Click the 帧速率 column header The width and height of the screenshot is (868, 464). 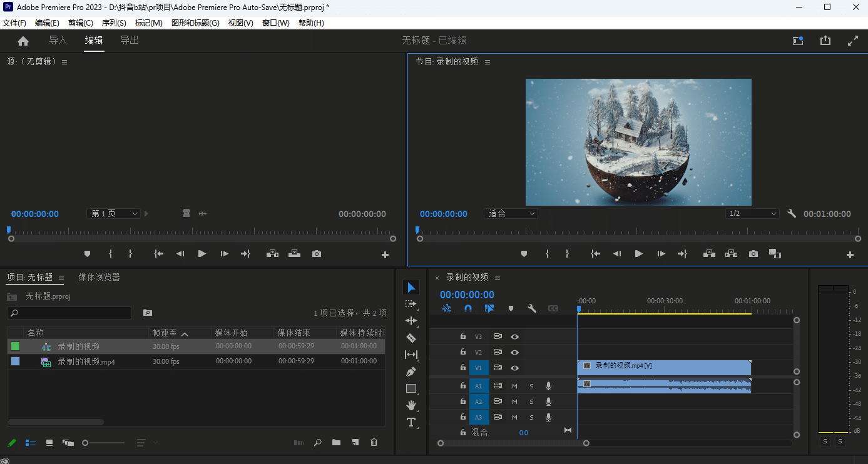click(x=165, y=333)
